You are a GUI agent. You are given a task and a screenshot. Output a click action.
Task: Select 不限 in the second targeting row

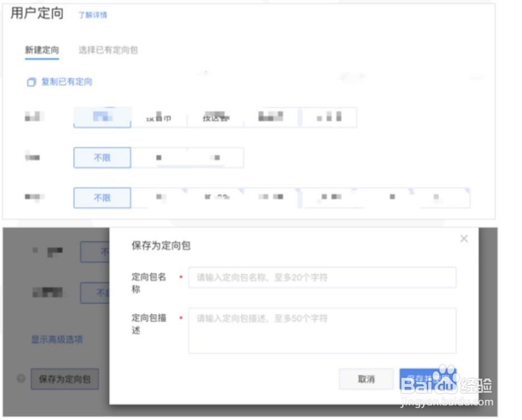101,158
